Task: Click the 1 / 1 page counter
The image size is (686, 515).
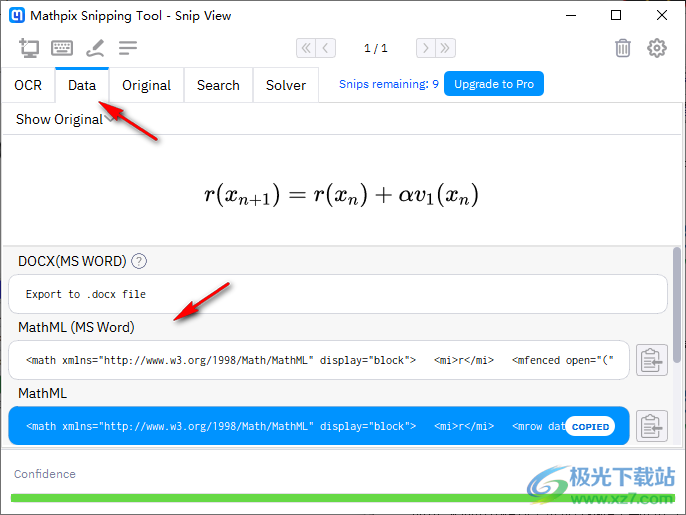Action: point(376,48)
